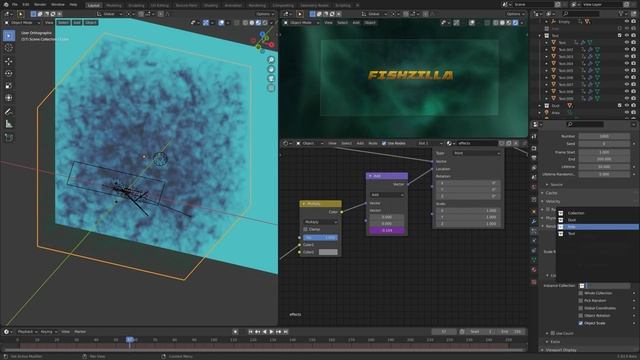
Task: Select the Add Cube tool in left toolbar
Action: tap(9, 138)
